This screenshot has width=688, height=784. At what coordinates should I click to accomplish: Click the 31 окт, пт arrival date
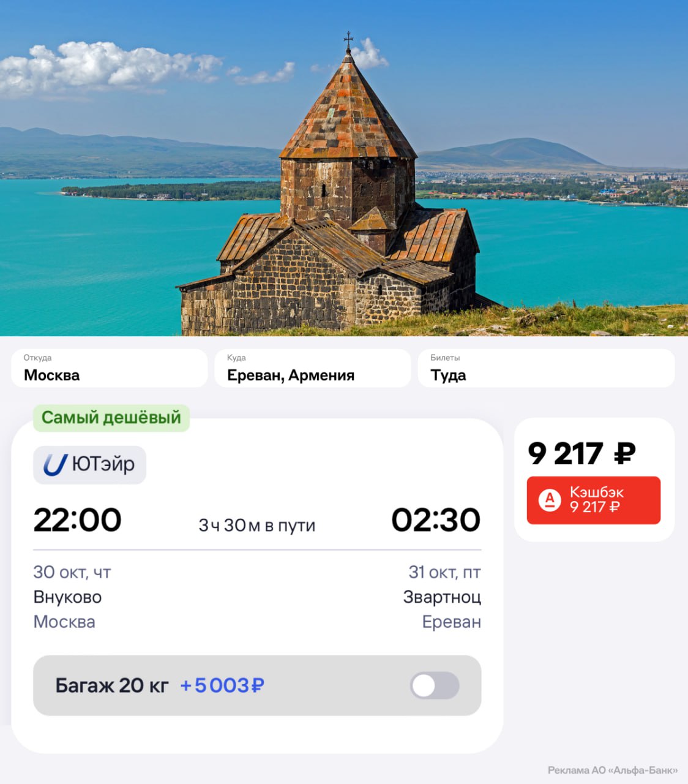[444, 572]
